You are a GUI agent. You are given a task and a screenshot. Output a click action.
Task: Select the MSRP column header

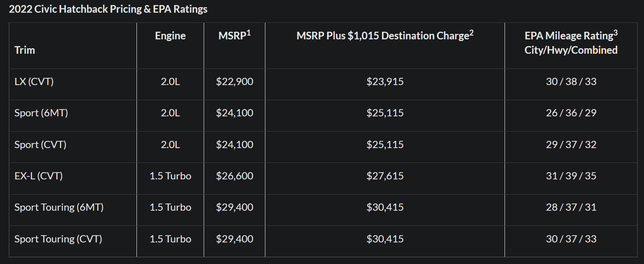click(235, 36)
